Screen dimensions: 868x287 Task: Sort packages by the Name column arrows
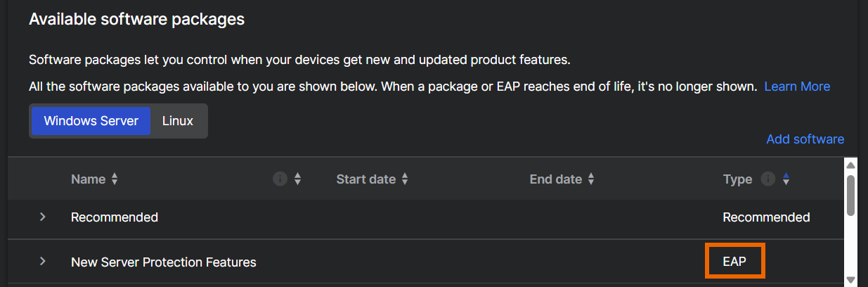tap(115, 179)
